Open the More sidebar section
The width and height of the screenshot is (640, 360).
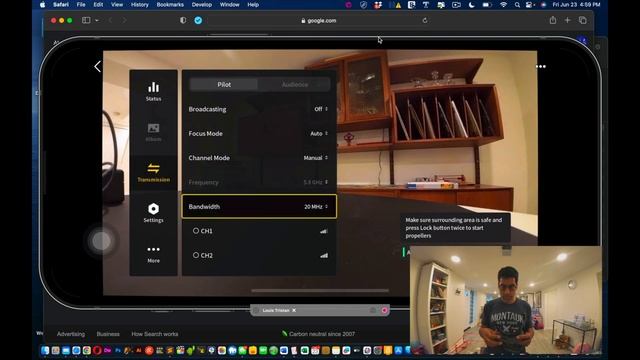pos(153,254)
